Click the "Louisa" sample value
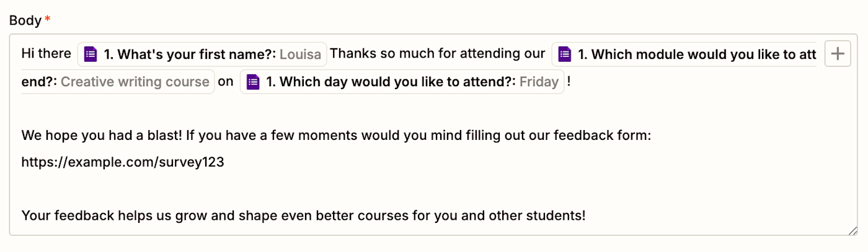 (301, 54)
